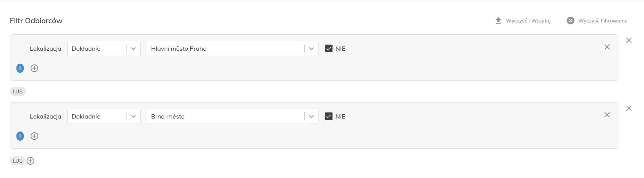
Task: Click Wyczyść i Wczytaj
Action: pos(528,21)
